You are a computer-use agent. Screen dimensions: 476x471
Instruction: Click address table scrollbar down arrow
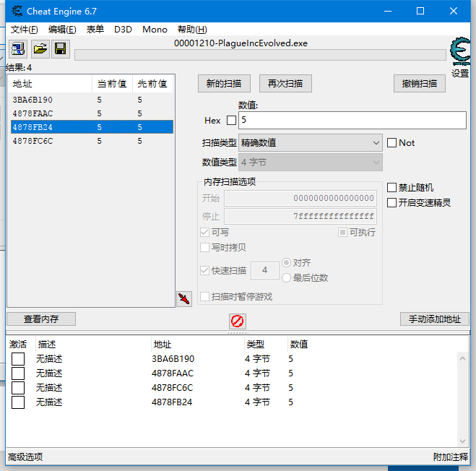pos(463,441)
